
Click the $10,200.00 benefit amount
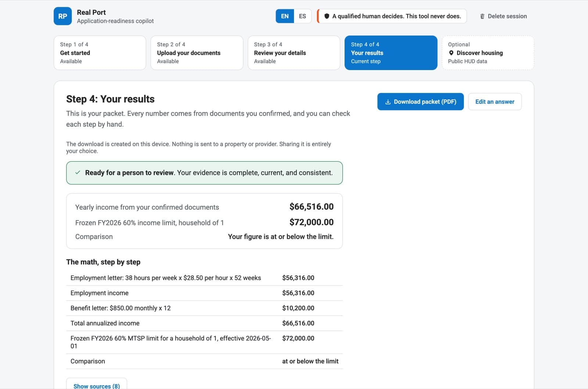click(298, 308)
